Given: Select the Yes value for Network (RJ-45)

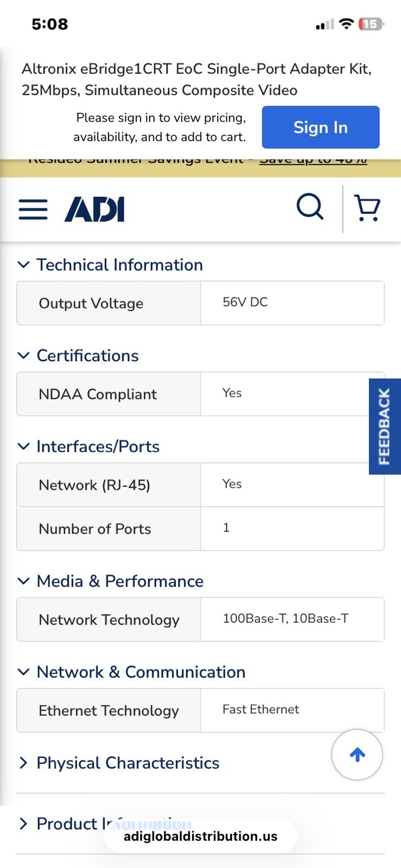Looking at the screenshot, I should point(232,484).
